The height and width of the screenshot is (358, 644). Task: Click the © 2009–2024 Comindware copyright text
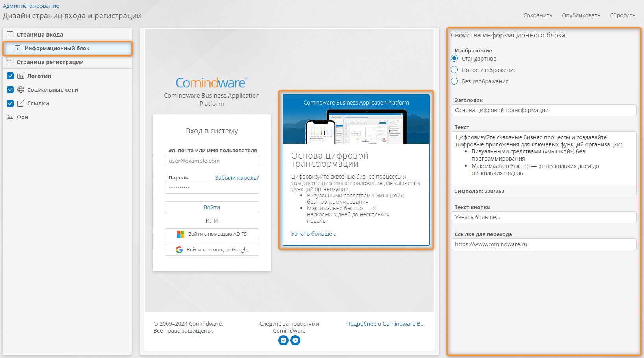click(x=188, y=327)
